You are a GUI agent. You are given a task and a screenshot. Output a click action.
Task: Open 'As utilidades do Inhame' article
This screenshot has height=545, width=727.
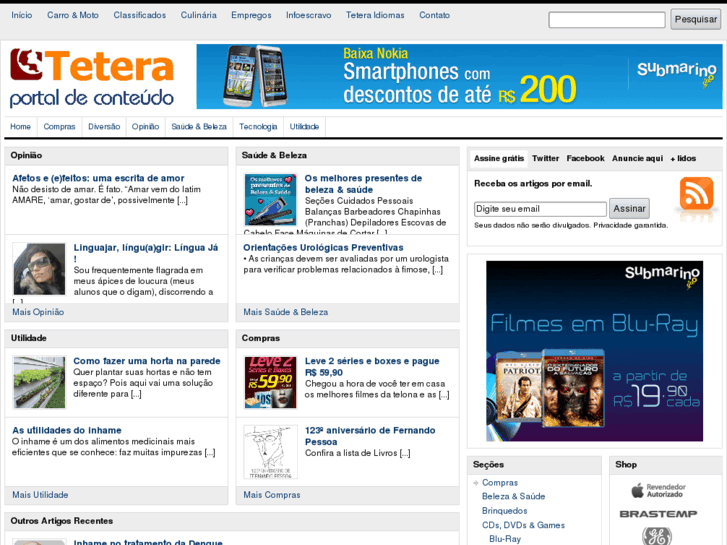[x=67, y=430]
